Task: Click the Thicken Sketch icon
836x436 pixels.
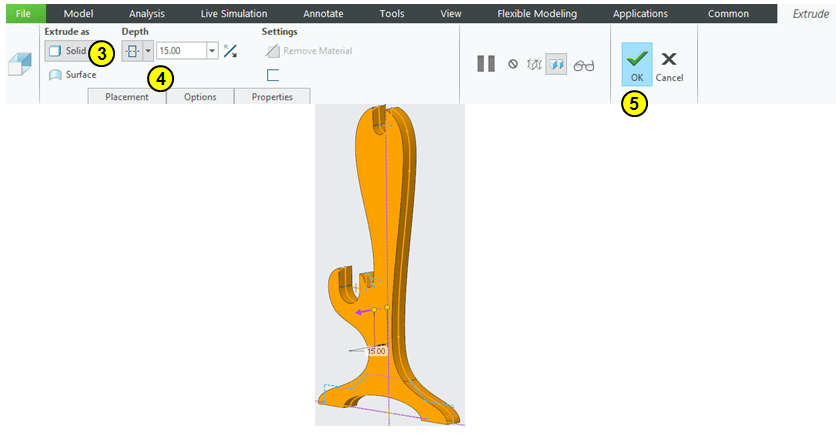Action: click(273, 75)
